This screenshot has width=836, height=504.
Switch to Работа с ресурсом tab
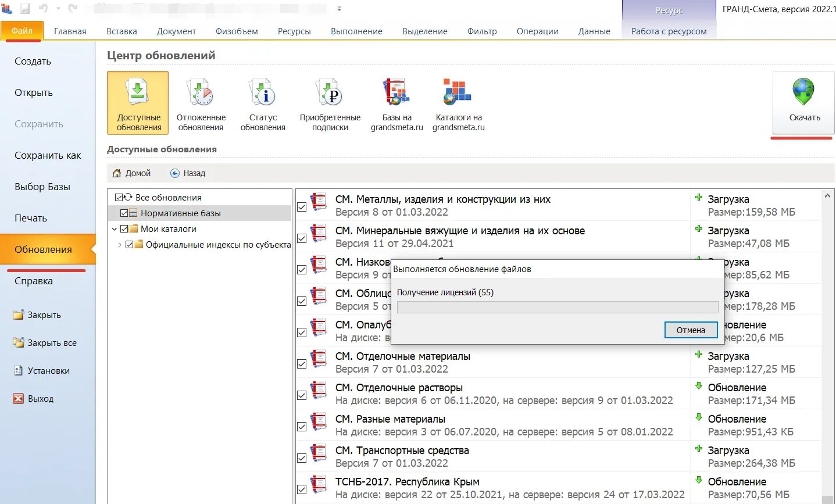(669, 31)
